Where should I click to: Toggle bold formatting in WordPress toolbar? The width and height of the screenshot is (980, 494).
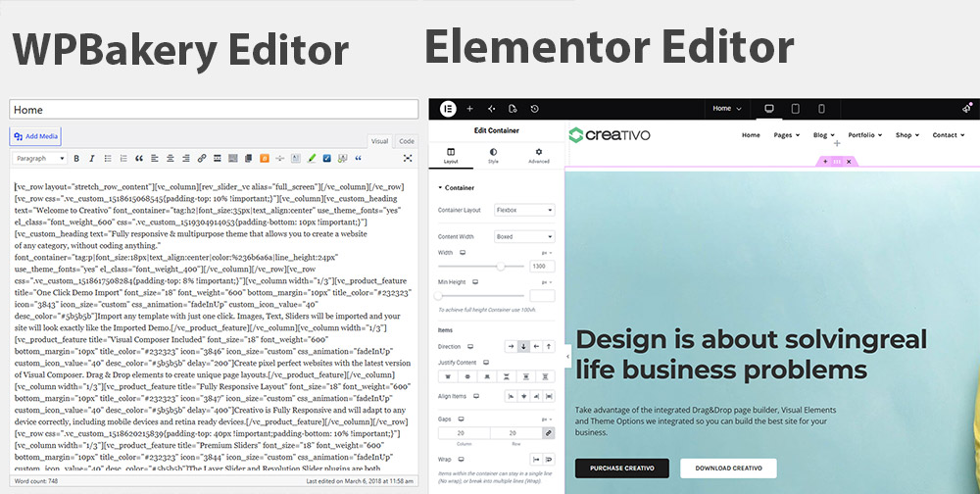point(76,159)
